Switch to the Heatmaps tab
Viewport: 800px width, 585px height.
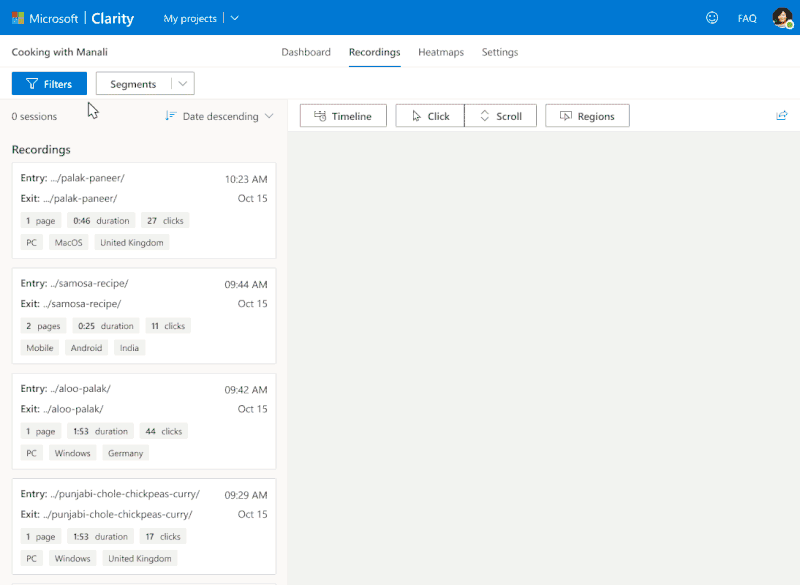441,52
